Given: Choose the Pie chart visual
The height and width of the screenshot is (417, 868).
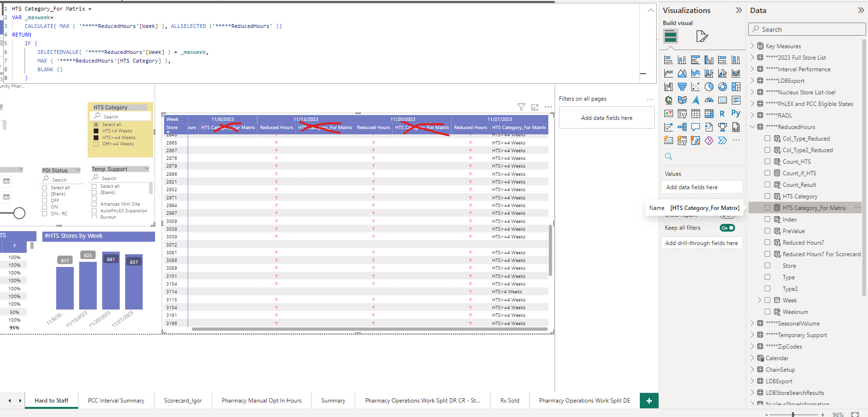Looking at the screenshot, I should pos(709,87).
